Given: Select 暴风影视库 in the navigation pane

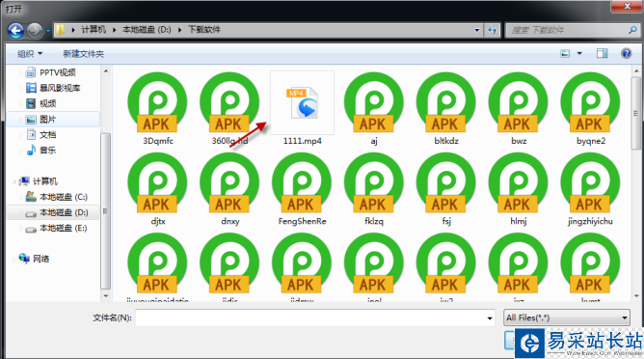Looking at the screenshot, I should [60, 88].
